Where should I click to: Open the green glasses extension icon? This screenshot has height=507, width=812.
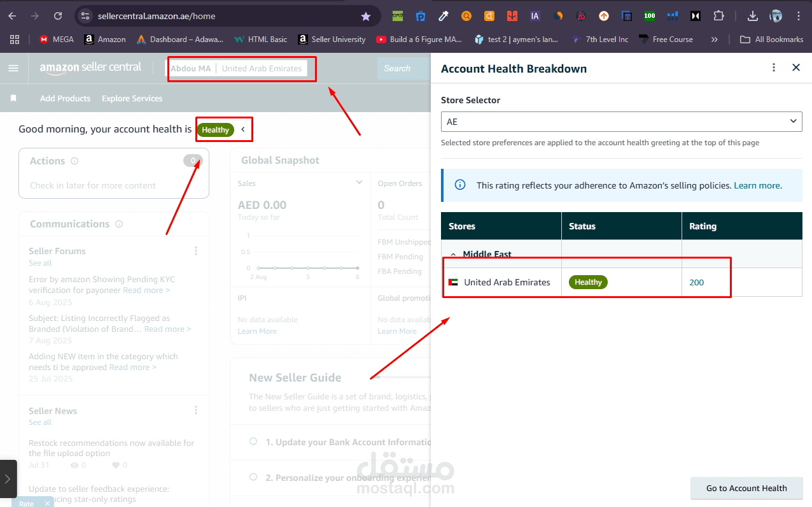pyautogui.click(x=398, y=16)
